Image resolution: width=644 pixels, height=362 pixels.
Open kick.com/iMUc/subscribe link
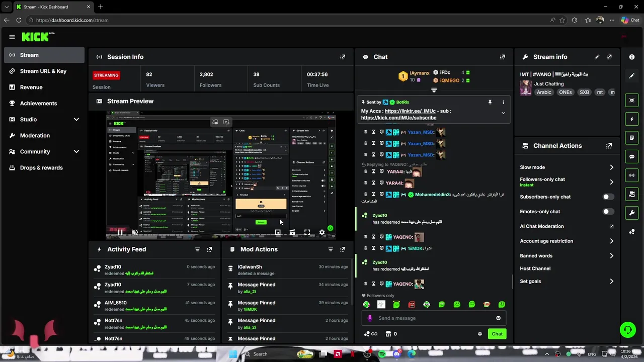(398, 118)
